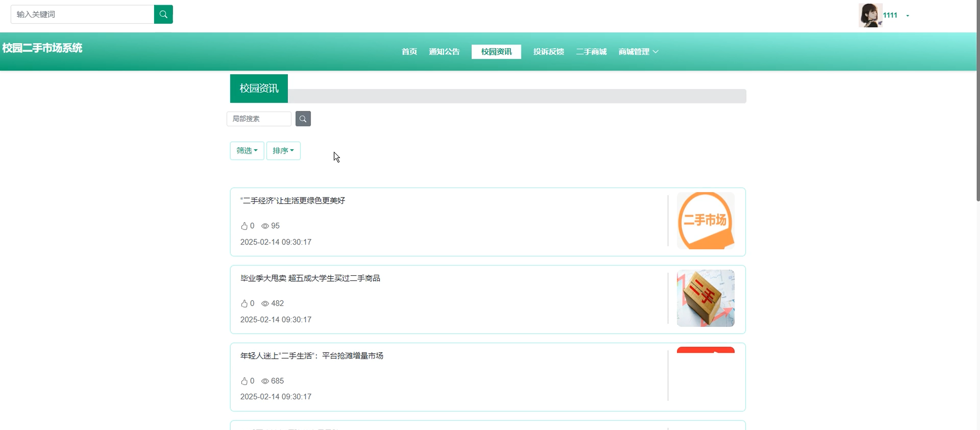Expand the 商城管理 navigation menu
This screenshot has height=430, width=980.
(x=638, y=52)
